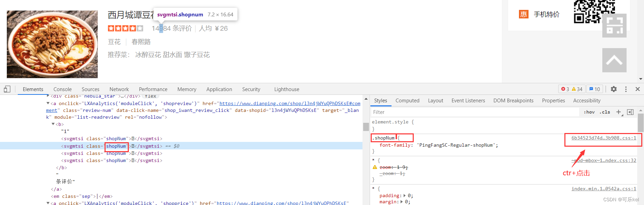Click the dianping shop href link in review-num anchor
This screenshot has height=205, width=644.
tap(290, 103)
